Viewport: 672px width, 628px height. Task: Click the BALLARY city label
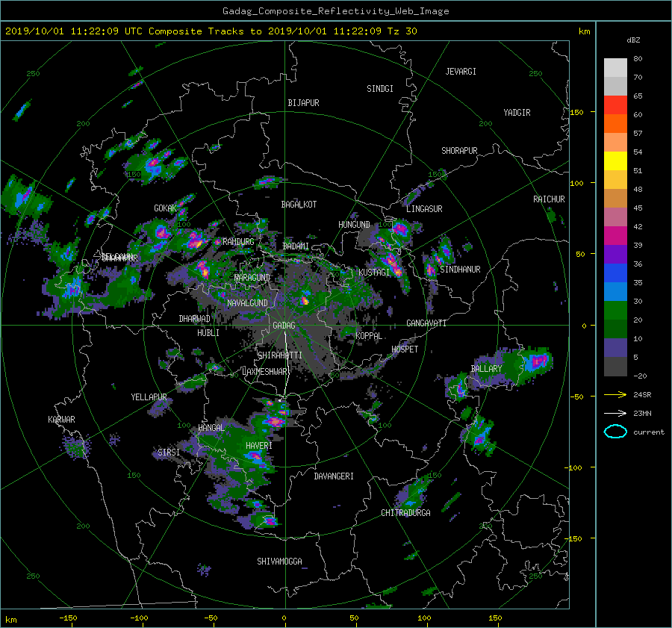486,369
